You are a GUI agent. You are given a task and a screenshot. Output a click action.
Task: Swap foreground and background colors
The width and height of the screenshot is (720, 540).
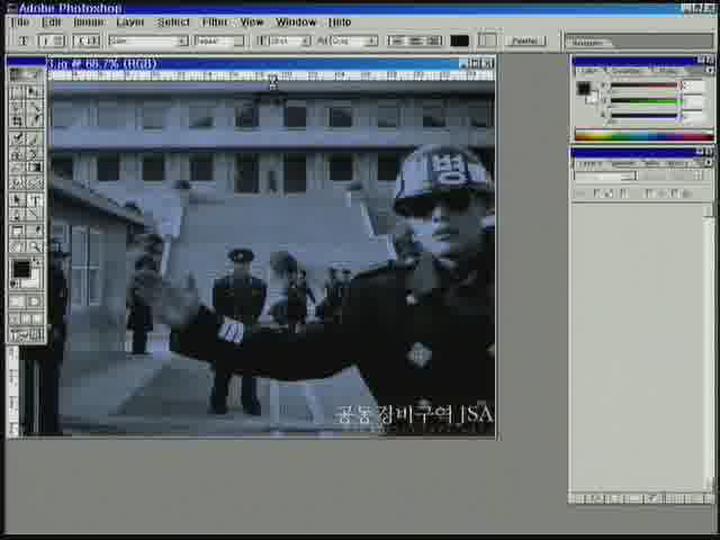[x=36, y=262]
